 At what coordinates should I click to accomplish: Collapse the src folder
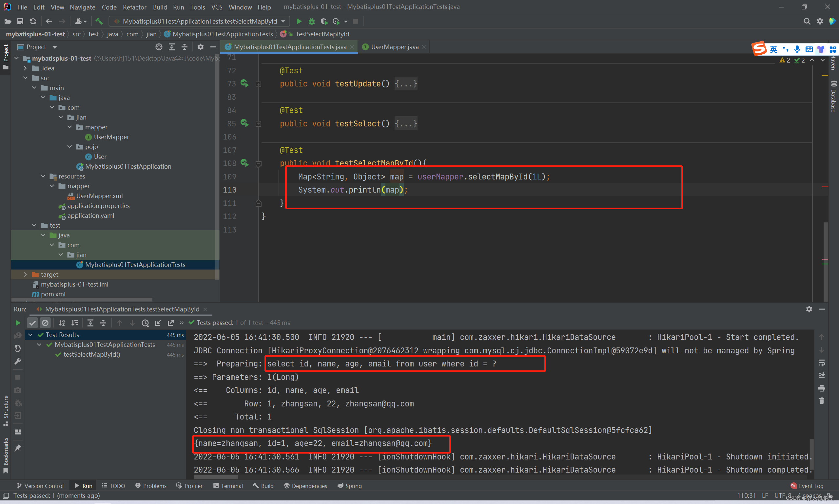point(25,78)
